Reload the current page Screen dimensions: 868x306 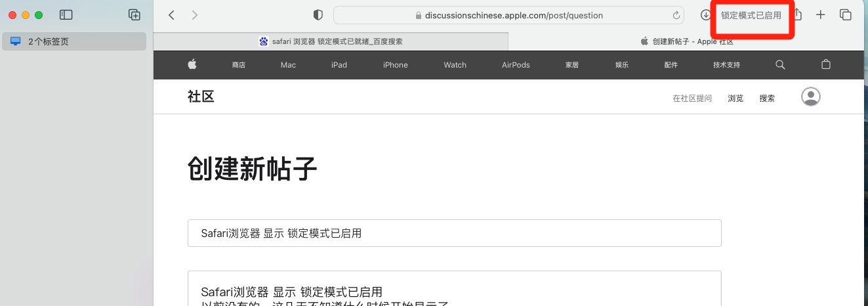(676, 15)
